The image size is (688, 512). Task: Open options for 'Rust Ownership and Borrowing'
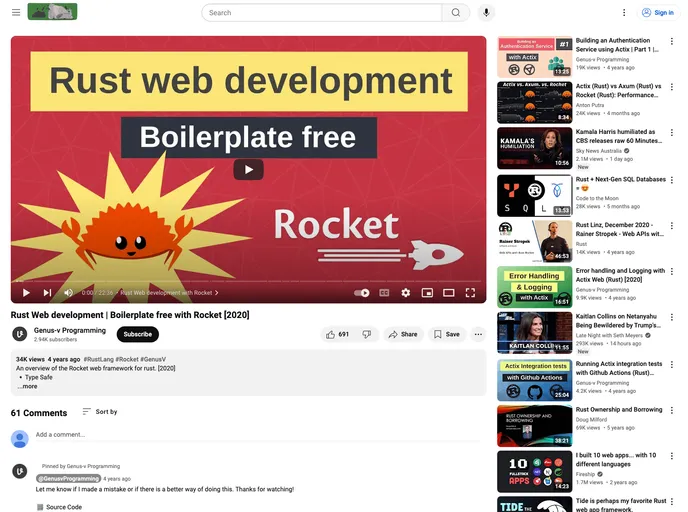672,410
